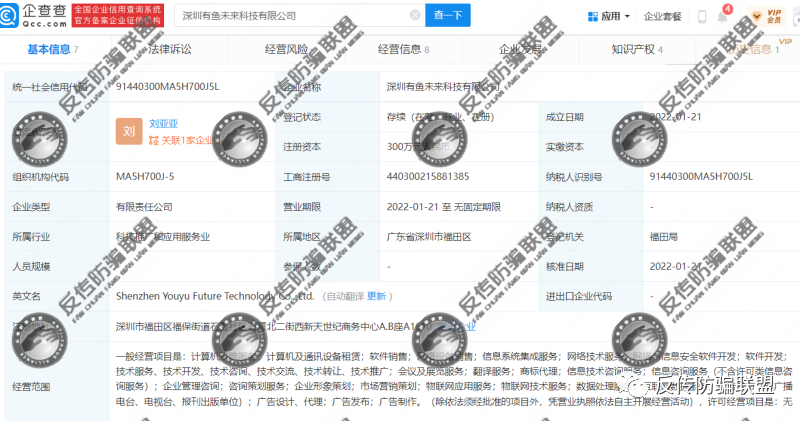Click English name Shenzhen Youyu Future Technology
The image size is (800, 421).
coord(215,296)
